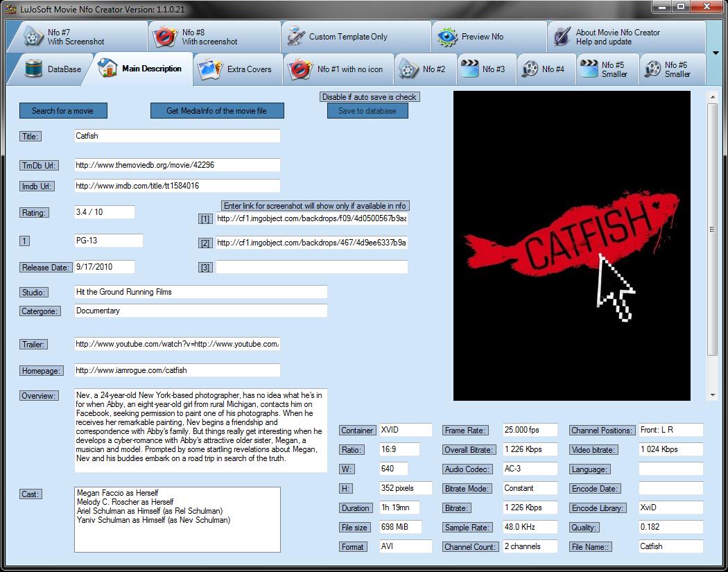Click the Container field showing XVID
728x572 pixels.
406,430
